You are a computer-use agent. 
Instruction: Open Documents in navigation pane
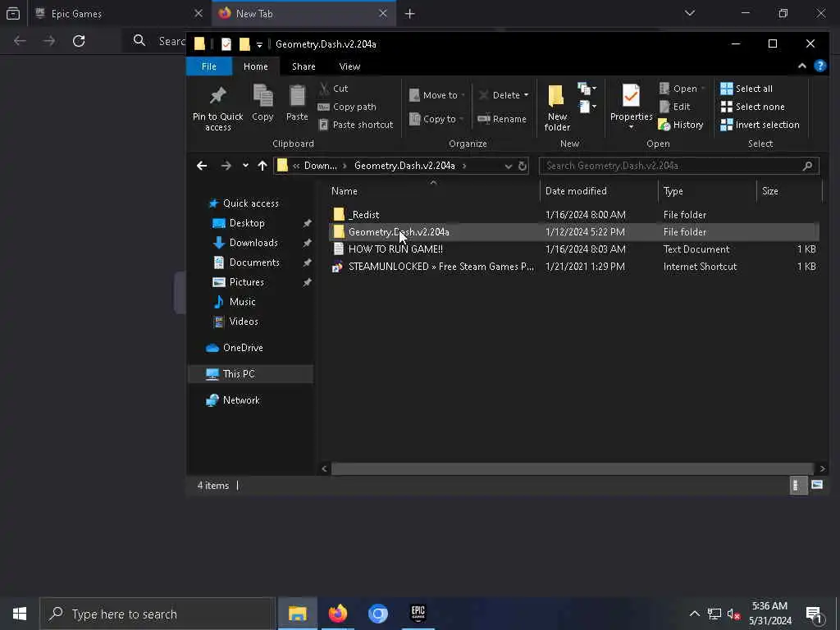[x=254, y=262]
